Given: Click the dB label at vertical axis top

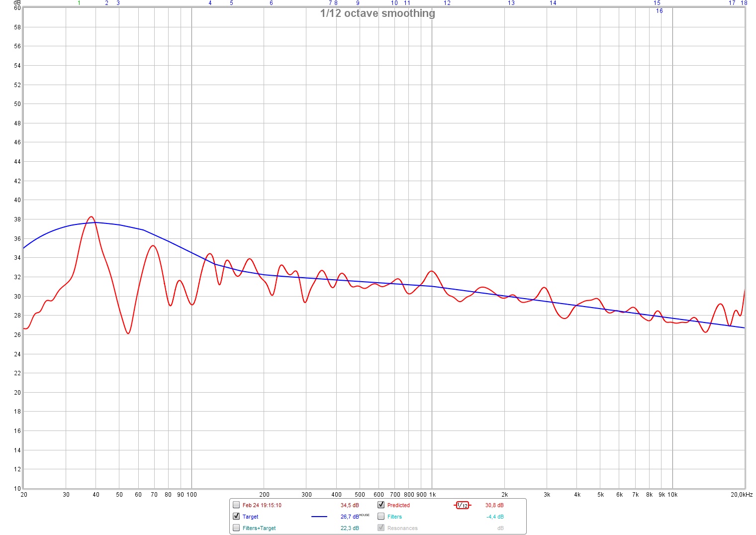Looking at the screenshot, I should (17, 2).
